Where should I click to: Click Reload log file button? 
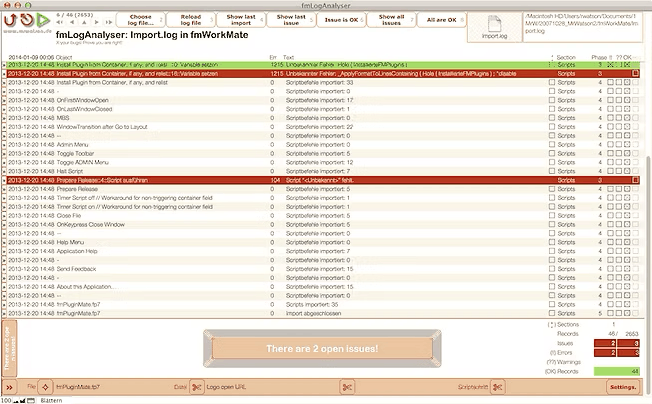click(x=191, y=20)
